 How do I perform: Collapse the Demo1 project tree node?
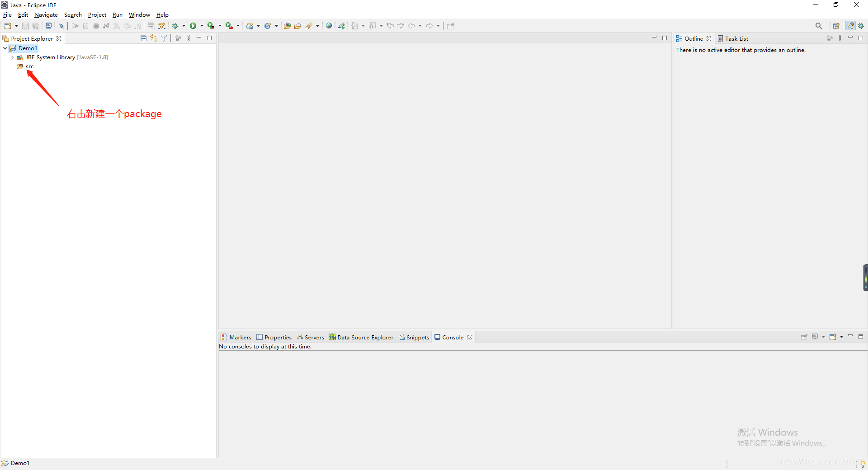pos(5,48)
